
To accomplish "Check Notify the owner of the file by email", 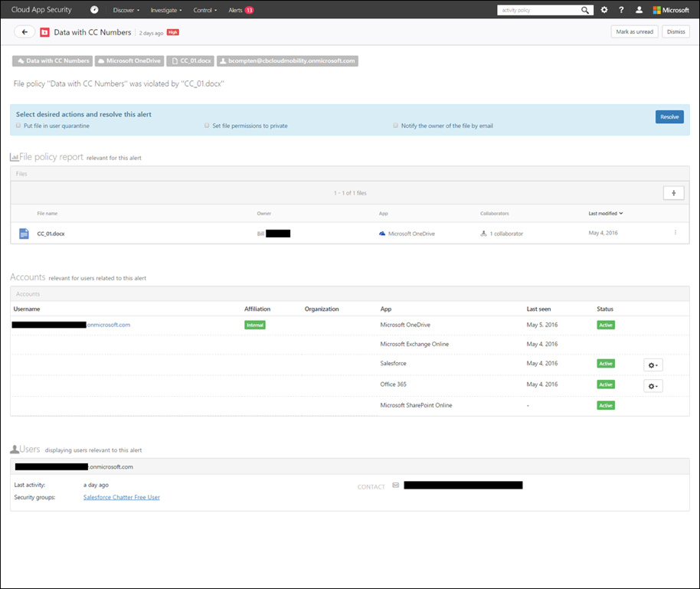I will pos(395,126).
